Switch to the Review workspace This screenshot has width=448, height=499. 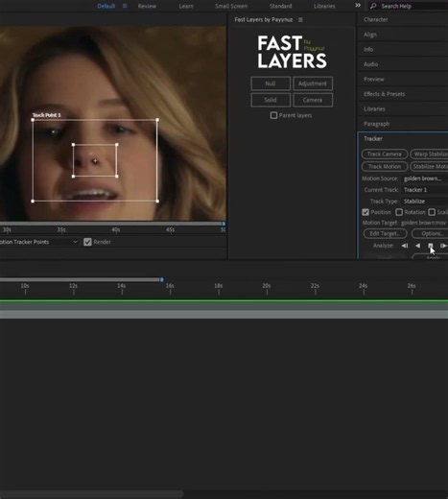click(147, 6)
